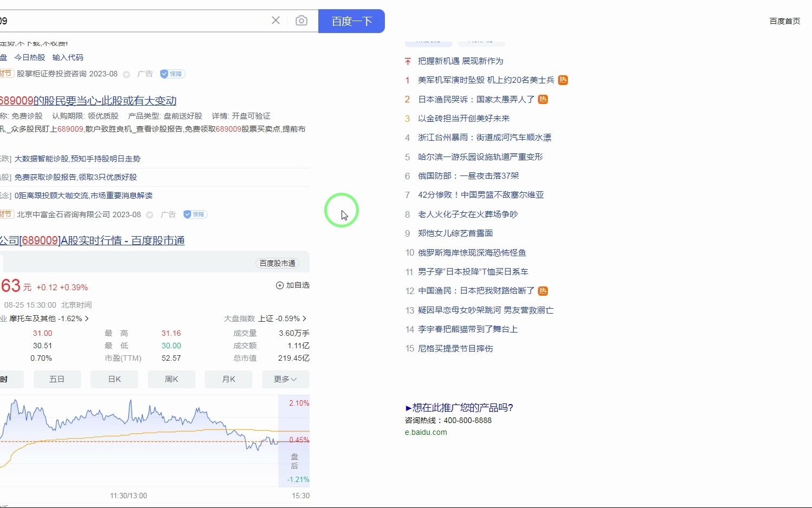Switch chart to 周K tab

click(172, 379)
